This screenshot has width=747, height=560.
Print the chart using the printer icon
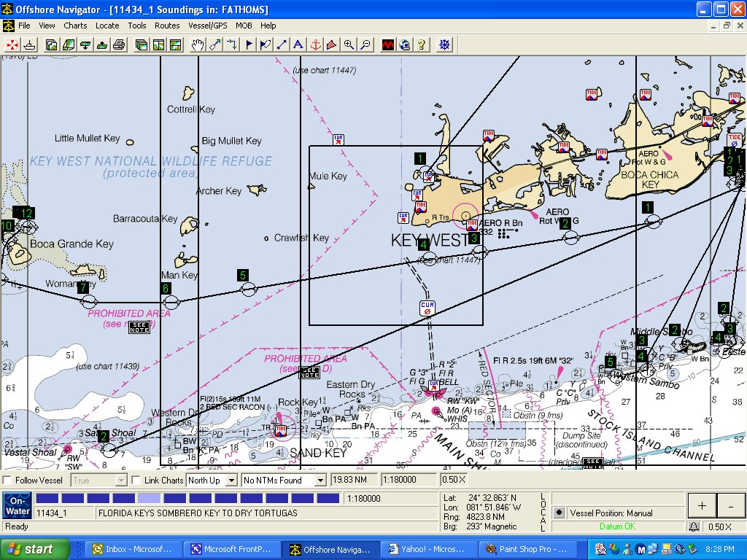(119, 44)
